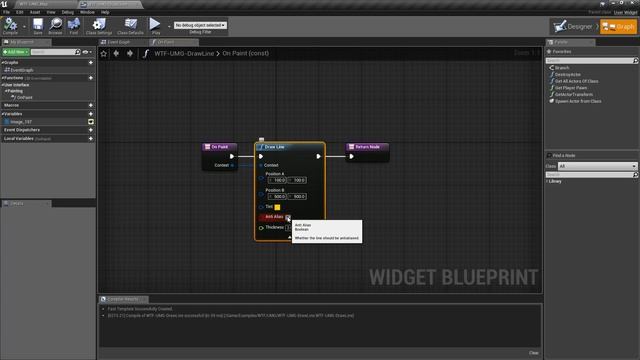Edit Position A X value
This screenshot has height=360, width=640.
coord(277,180)
